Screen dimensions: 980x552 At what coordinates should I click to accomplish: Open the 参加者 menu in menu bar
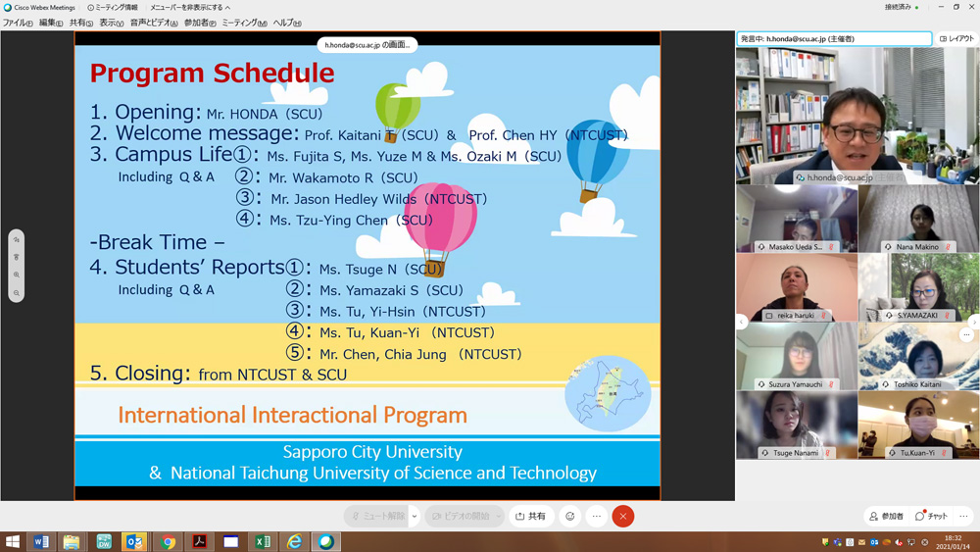[x=200, y=24]
